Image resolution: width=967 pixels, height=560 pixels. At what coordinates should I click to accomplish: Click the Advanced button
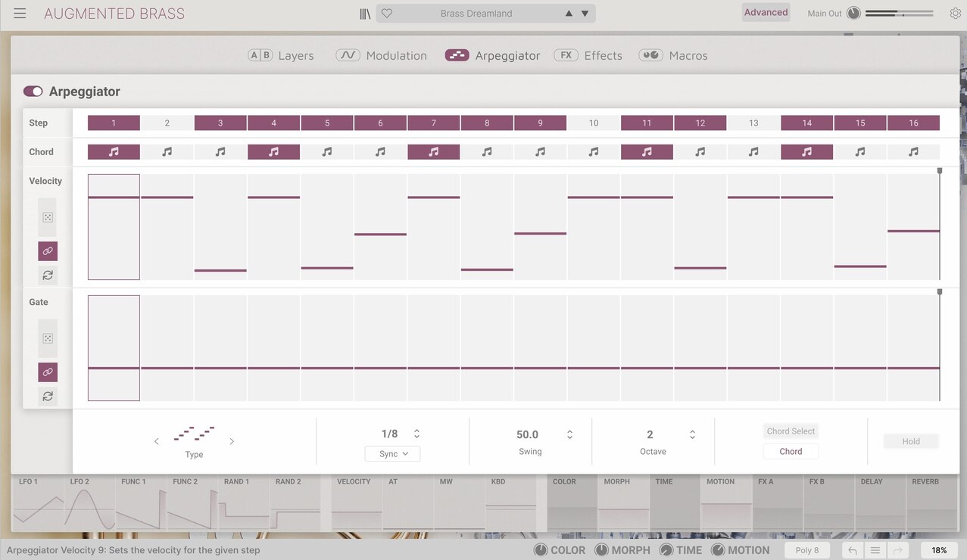[766, 12]
